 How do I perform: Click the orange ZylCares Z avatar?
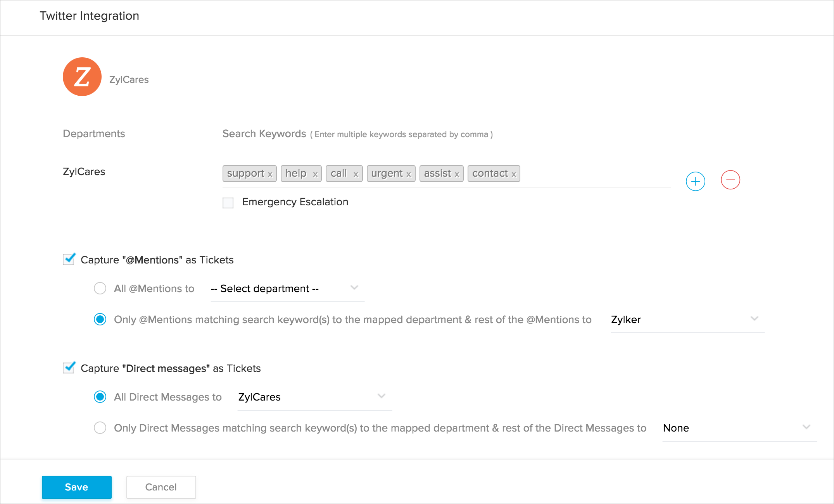click(x=82, y=77)
